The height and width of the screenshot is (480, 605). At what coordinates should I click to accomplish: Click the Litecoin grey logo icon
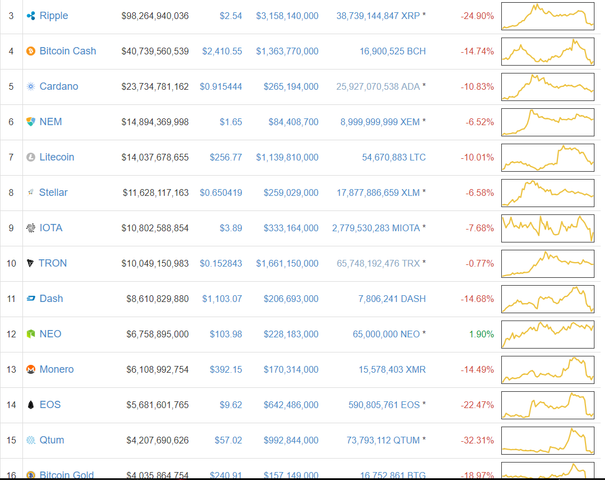(30, 157)
